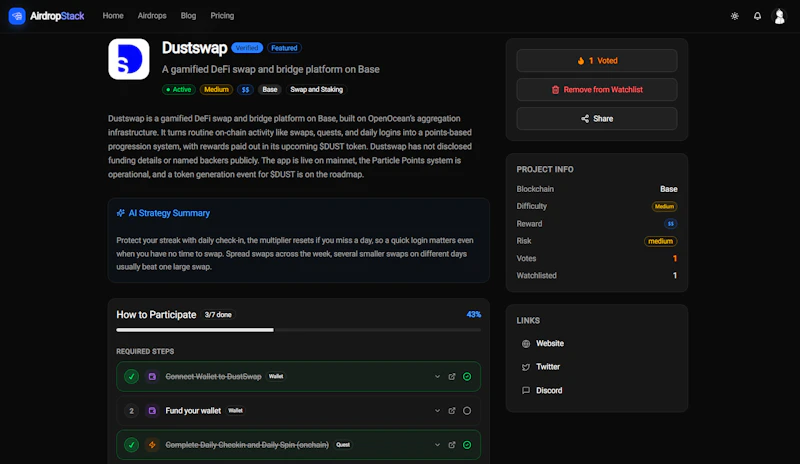Image resolution: width=800 pixels, height=464 pixels.
Task: Click the participation progress bar
Action: pyautogui.click(x=298, y=330)
